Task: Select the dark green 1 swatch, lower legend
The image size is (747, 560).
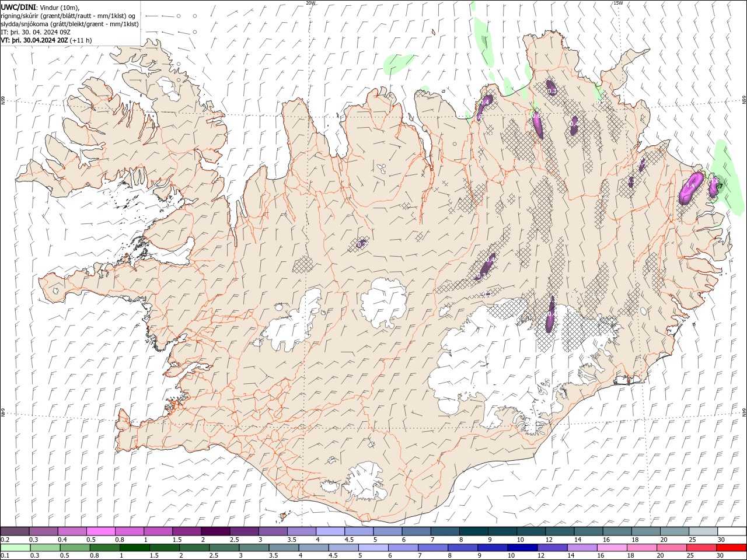Action: point(134,548)
